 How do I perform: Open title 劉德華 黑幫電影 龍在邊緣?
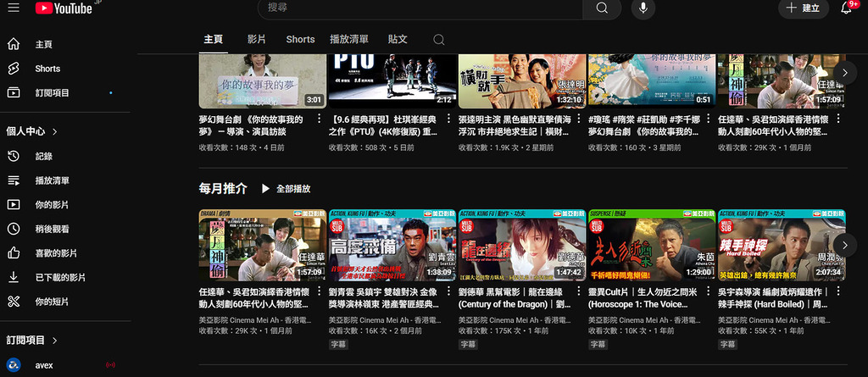pyautogui.click(x=515, y=298)
